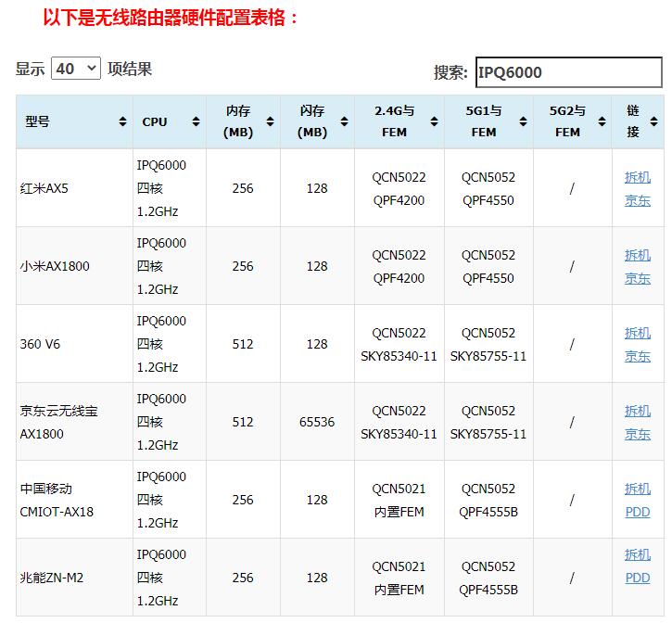Select the 京东云无线宝 AX1800 model cell
This screenshot has height=623, width=672.
point(74,422)
